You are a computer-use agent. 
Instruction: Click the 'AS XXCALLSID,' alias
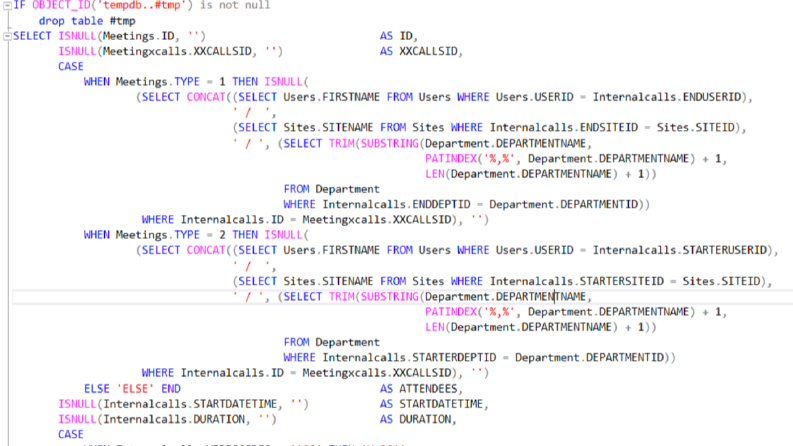(x=421, y=51)
